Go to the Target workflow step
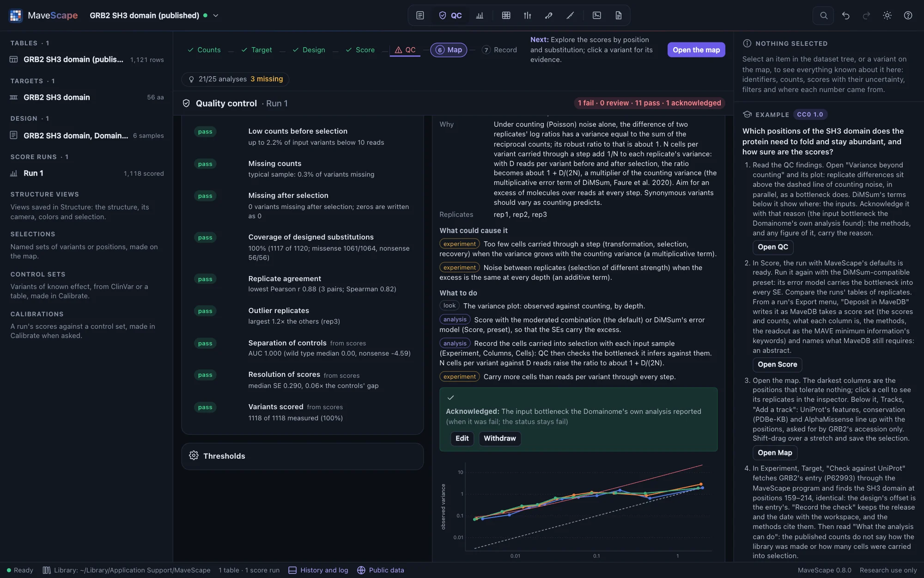 pyautogui.click(x=257, y=49)
